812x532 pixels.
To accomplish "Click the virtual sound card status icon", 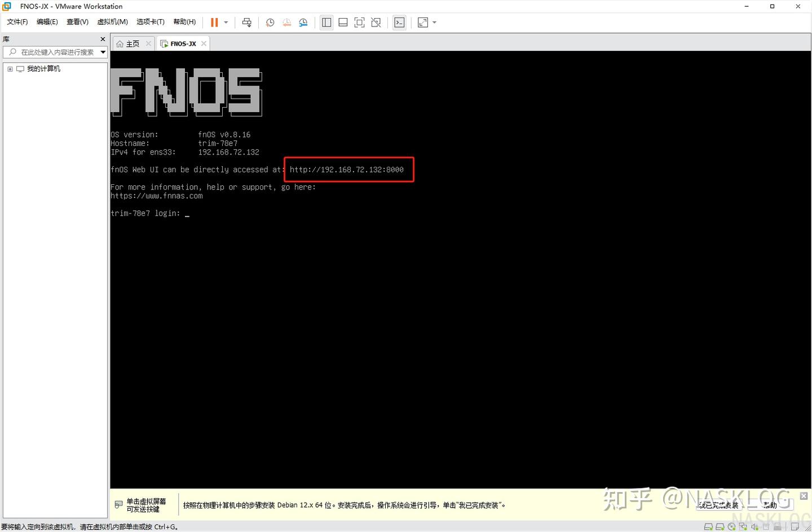I will click(754, 526).
